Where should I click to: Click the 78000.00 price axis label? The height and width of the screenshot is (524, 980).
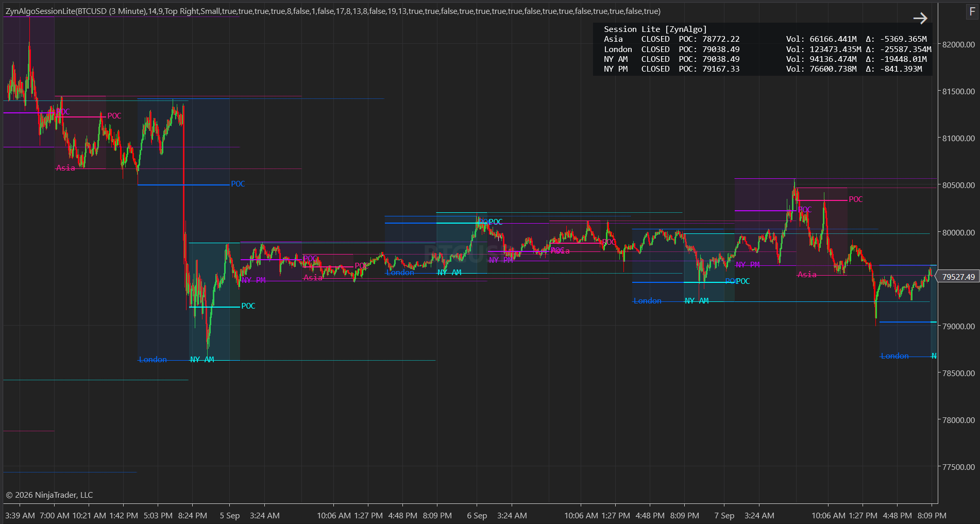958,420
